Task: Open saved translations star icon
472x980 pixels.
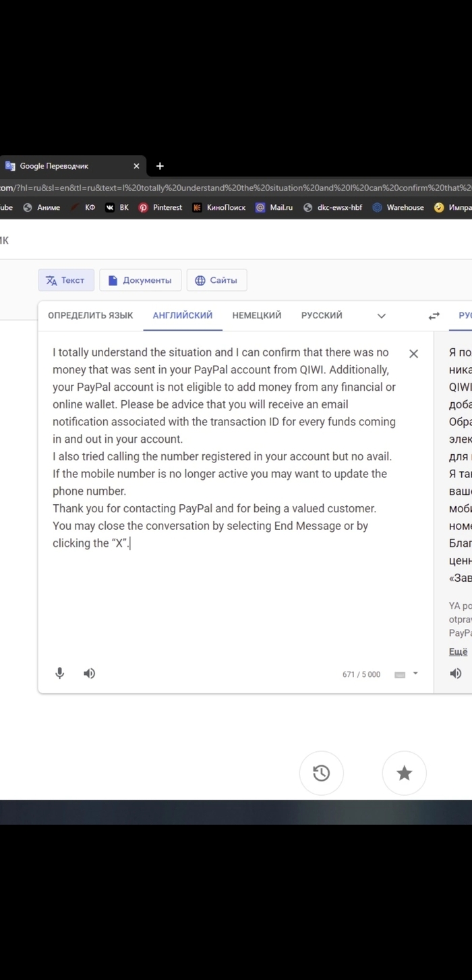Action: pyautogui.click(x=404, y=773)
